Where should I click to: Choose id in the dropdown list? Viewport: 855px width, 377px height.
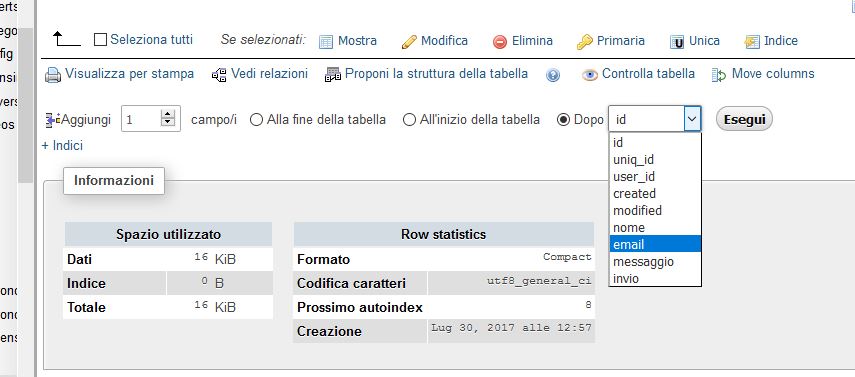655,143
